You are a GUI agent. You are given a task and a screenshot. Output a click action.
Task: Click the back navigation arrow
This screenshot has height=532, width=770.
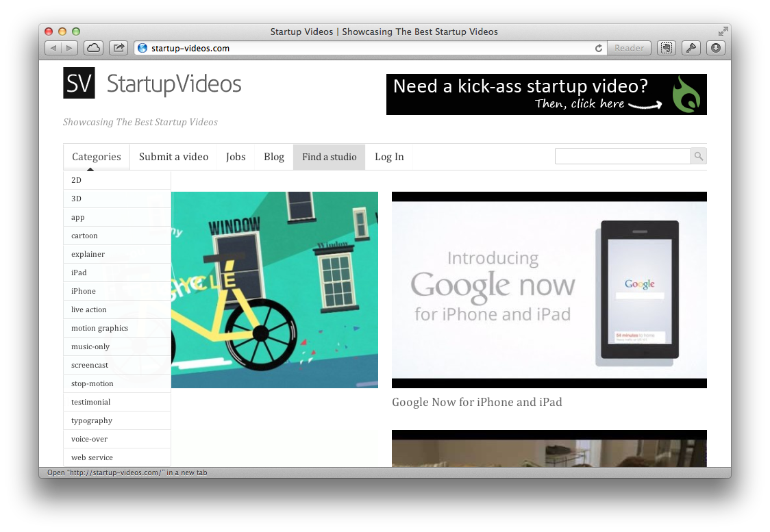point(53,48)
